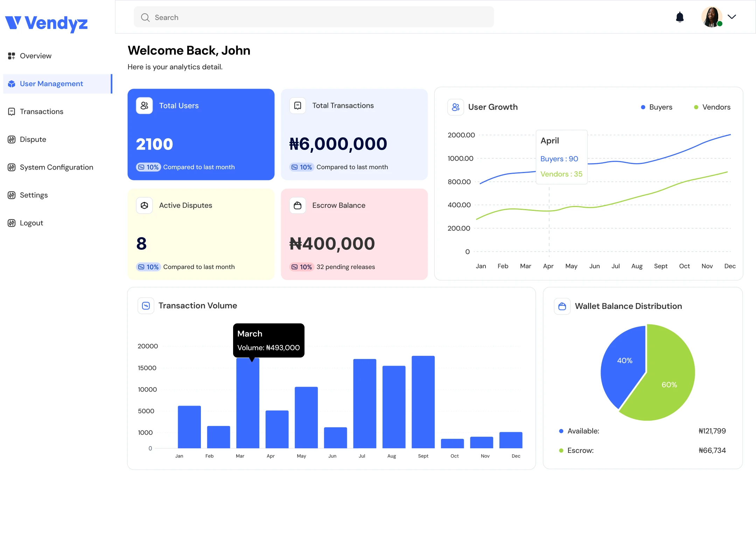Click the Total Users people icon
756x538 pixels.
(x=144, y=105)
